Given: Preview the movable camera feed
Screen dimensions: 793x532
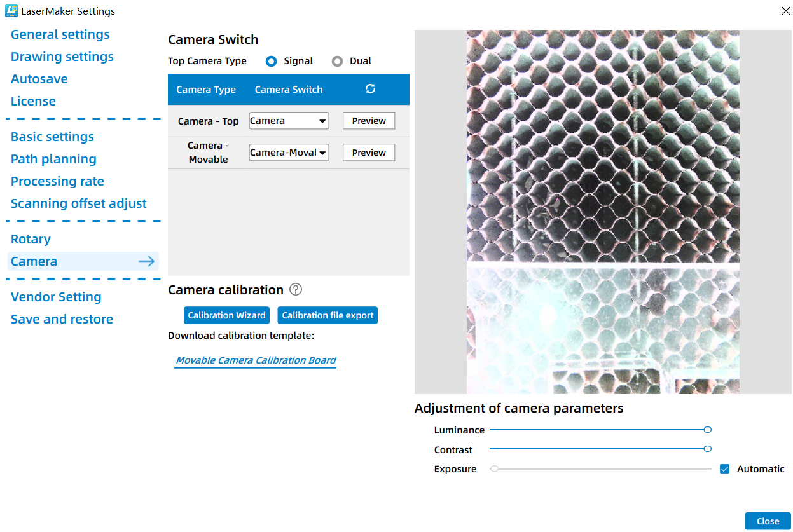Looking at the screenshot, I should coord(369,153).
